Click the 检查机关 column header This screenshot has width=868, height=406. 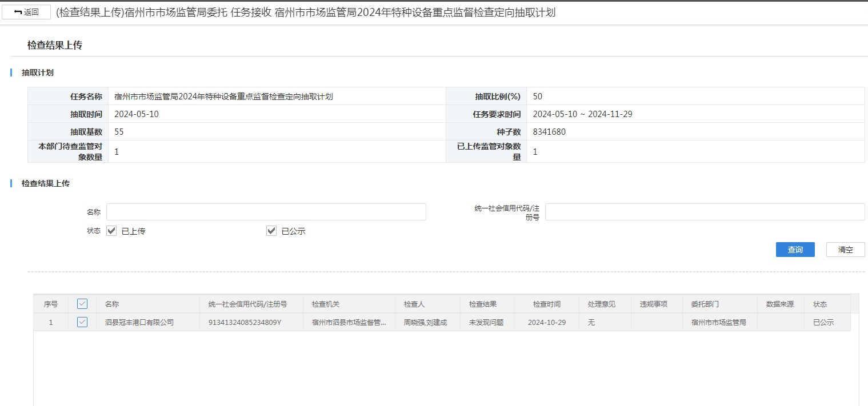click(x=349, y=304)
